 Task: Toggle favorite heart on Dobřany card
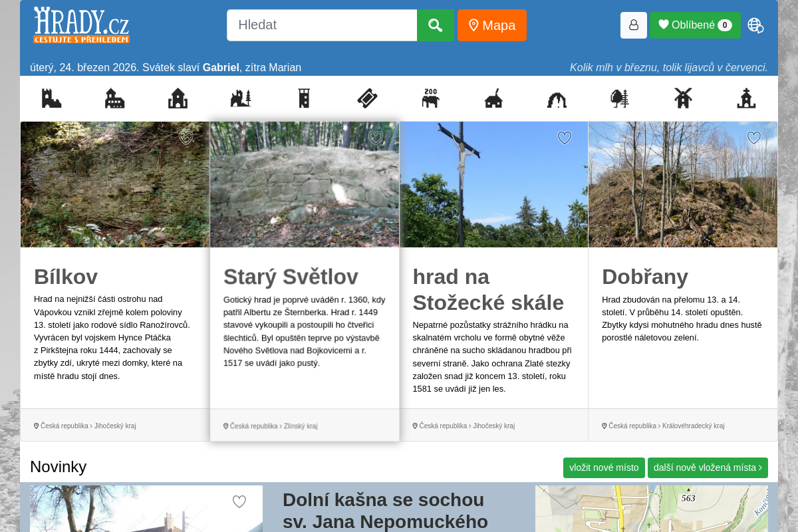click(753, 138)
